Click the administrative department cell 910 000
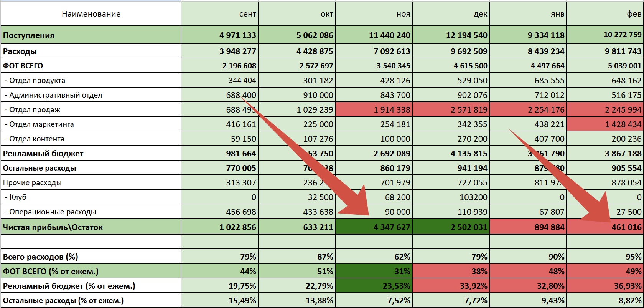The width and height of the screenshot is (644, 308). coord(297,95)
